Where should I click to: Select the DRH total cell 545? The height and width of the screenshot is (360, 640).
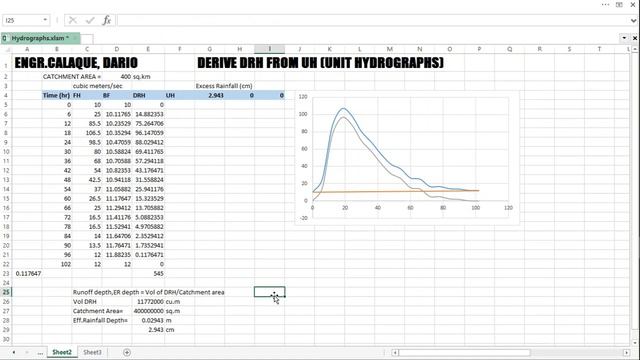tap(148, 273)
